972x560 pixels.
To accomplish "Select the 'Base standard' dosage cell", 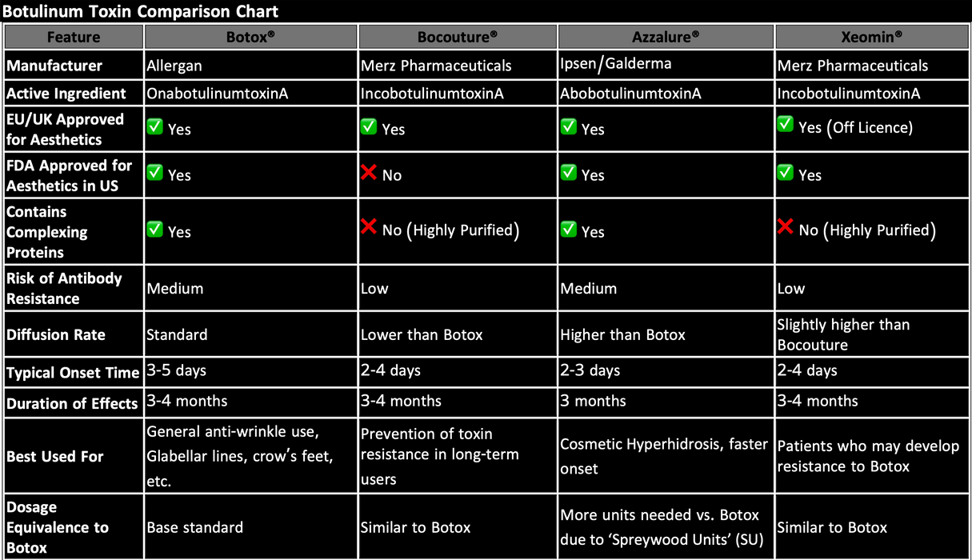I will coord(194,527).
